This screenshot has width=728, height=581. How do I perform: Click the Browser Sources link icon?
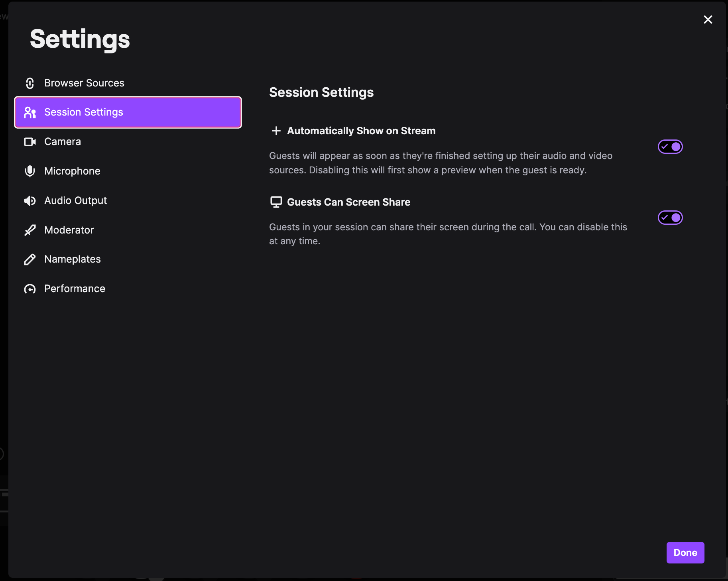[x=30, y=83]
